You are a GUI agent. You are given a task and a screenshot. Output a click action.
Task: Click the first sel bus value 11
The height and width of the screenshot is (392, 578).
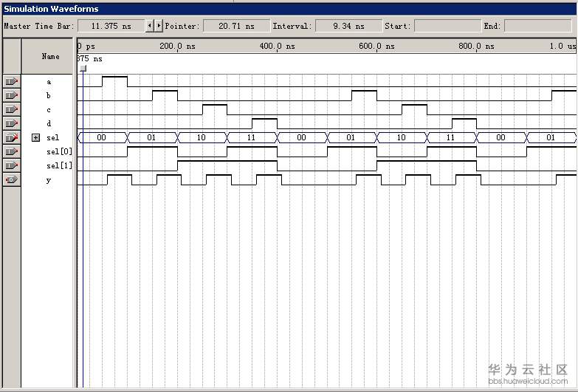[x=251, y=137]
